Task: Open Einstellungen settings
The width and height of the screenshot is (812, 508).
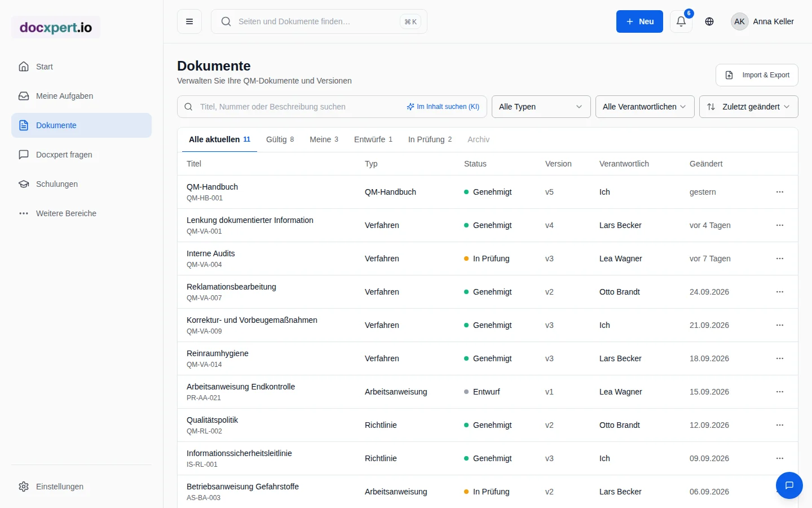Action: click(81, 487)
